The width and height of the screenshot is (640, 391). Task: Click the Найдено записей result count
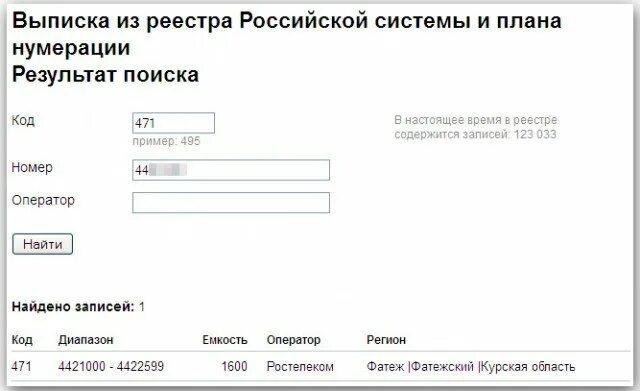(78, 307)
